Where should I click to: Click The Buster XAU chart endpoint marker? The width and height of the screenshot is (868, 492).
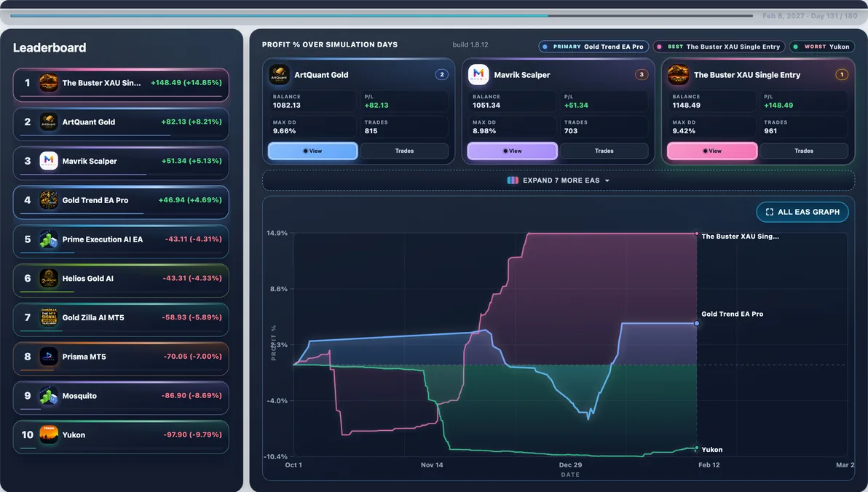tap(696, 234)
